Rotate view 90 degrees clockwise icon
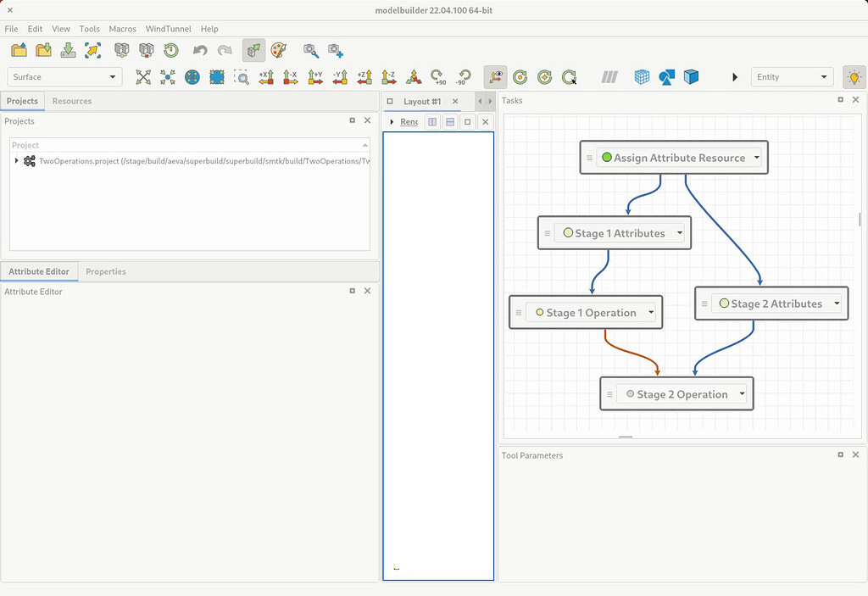This screenshot has height=596, width=868. [x=437, y=77]
